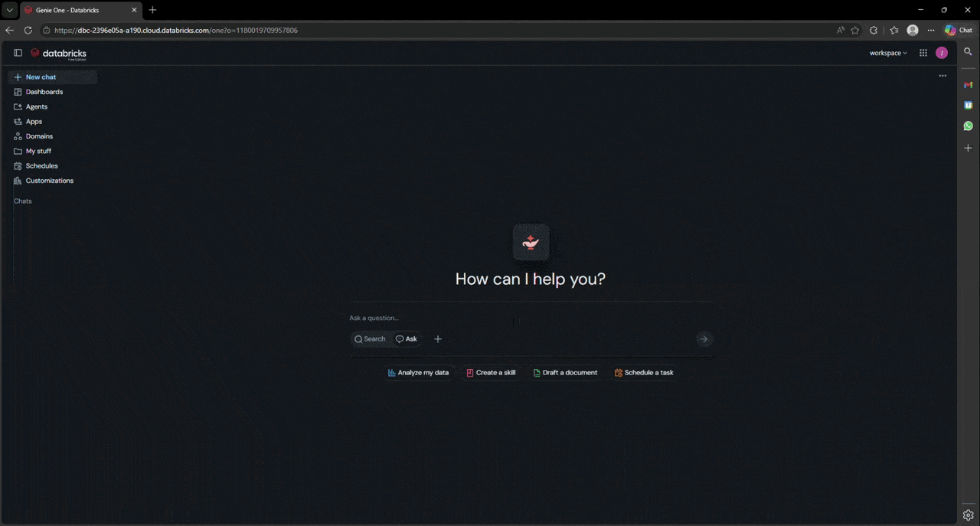Collapse the Databricks left sidebar panel
Image resolution: width=980 pixels, height=526 pixels.
pos(18,53)
